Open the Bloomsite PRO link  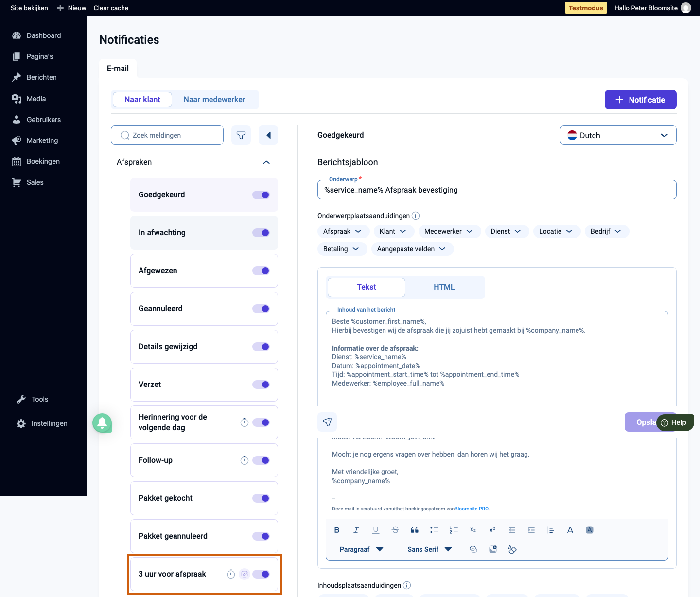pyautogui.click(x=472, y=509)
